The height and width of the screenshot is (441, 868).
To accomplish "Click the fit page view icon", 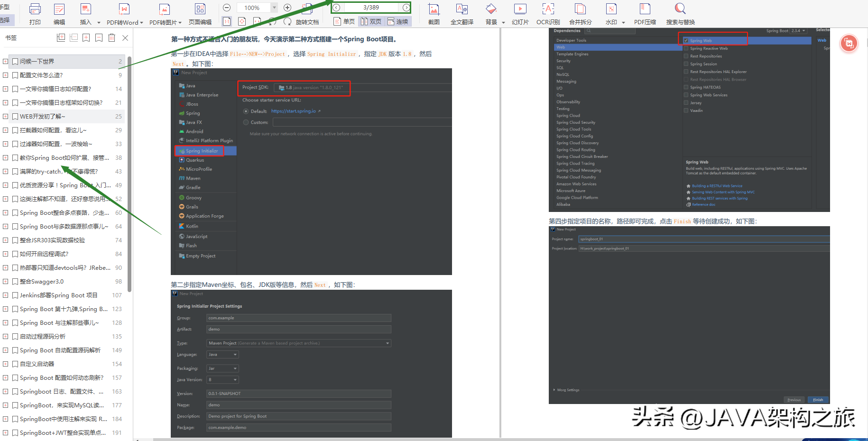I will [242, 21].
